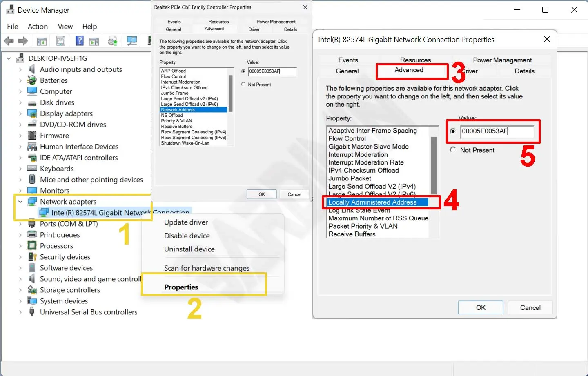Click the Show/Hide console tree toolbar icon
588x376 pixels.
point(42,41)
